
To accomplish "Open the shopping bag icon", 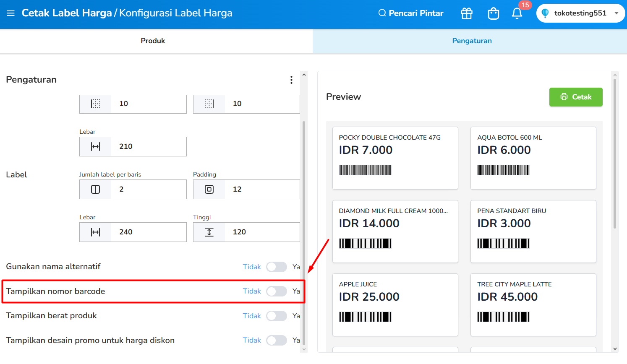I will [494, 13].
